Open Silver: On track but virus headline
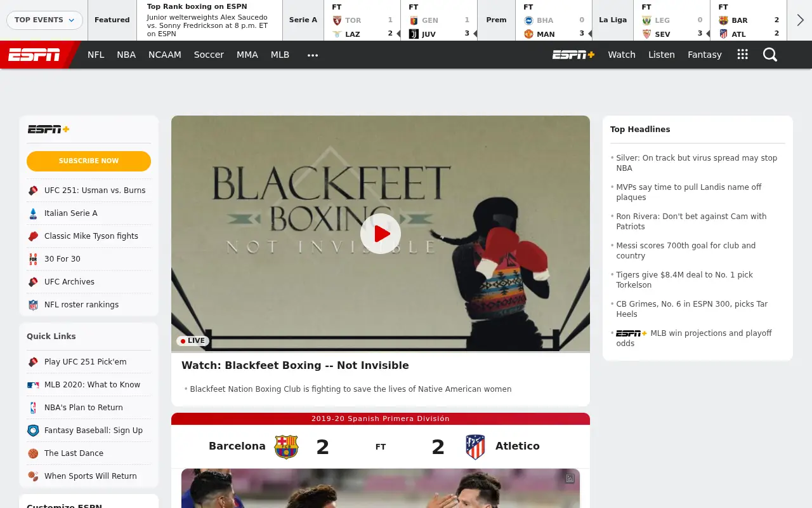The image size is (812, 508). [x=697, y=163]
